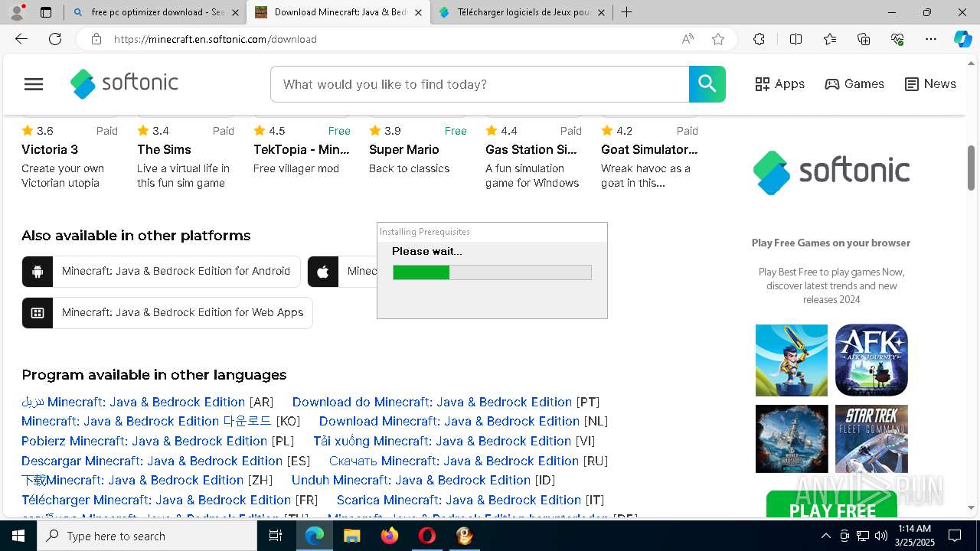Add this page to favorites star

point(718,39)
